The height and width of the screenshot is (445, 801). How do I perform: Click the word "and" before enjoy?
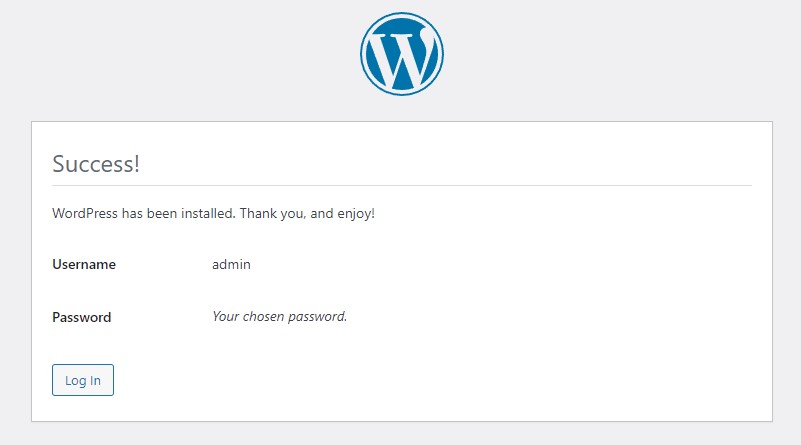click(322, 213)
